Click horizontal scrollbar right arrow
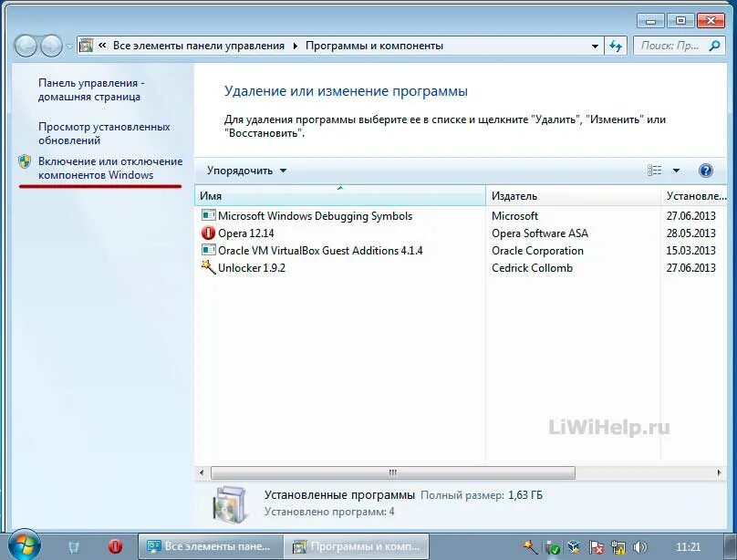The height and width of the screenshot is (560, 737). click(x=719, y=472)
